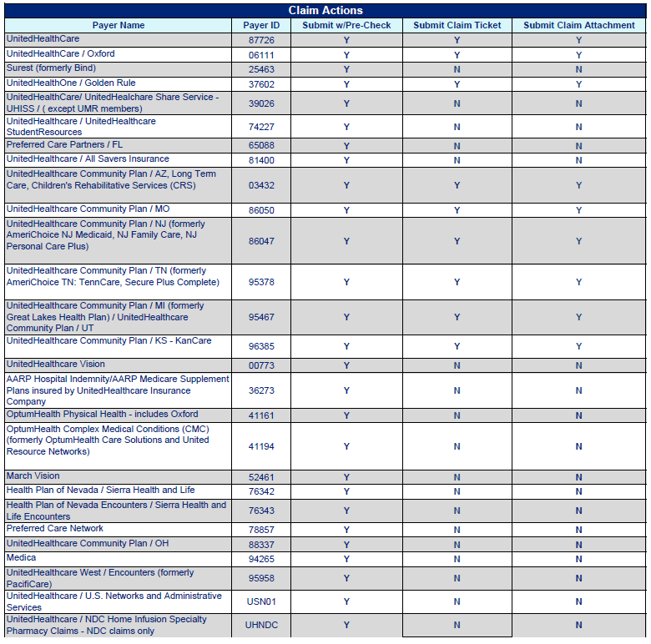Image resolution: width=651 pixels, height=644 pixels.
Task: Click Health Plan of Nevada Encounters name
Action: pos(116,511)
